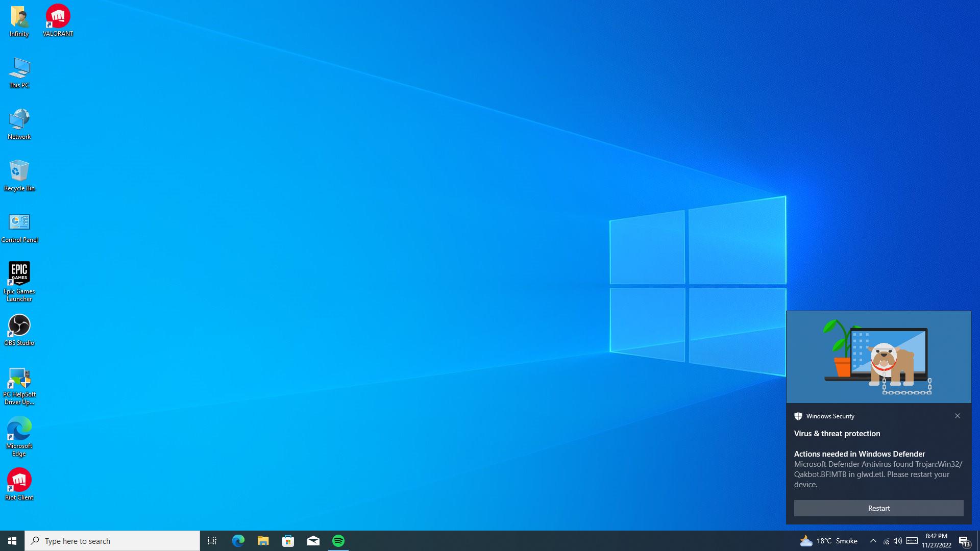Open Microsoft Store from the taskbar

(288, 541)
